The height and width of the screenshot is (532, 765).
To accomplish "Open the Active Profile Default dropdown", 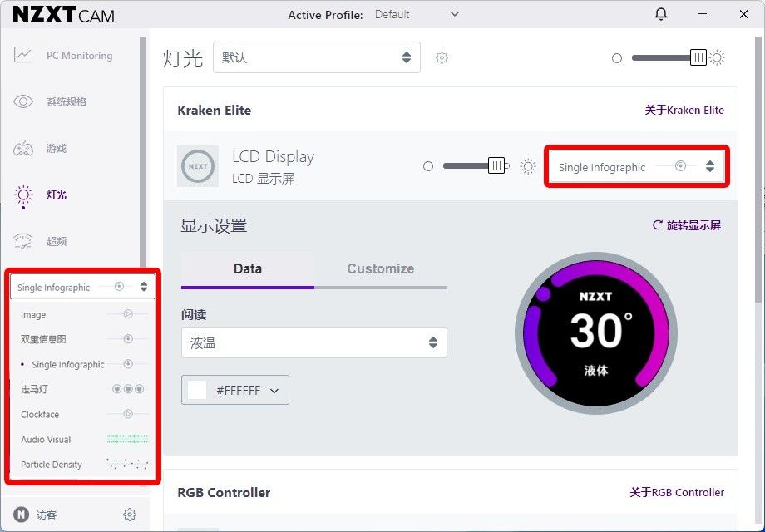I will pos(417,15).
